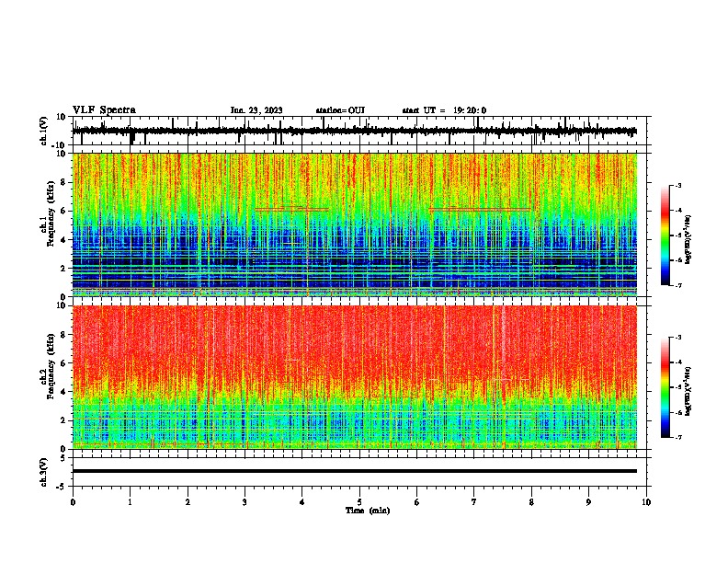
Task: Click time axis tick label "2"
Action: click(x=188, y=502)
